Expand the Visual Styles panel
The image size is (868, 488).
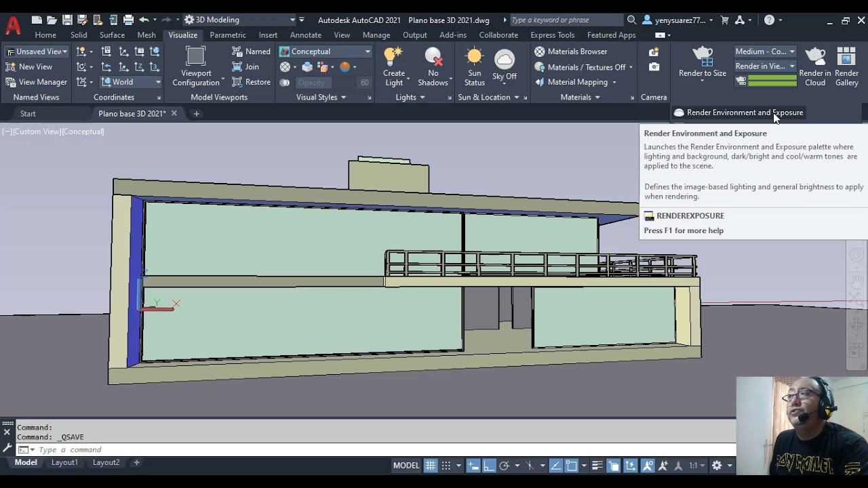tap(321, 98)
